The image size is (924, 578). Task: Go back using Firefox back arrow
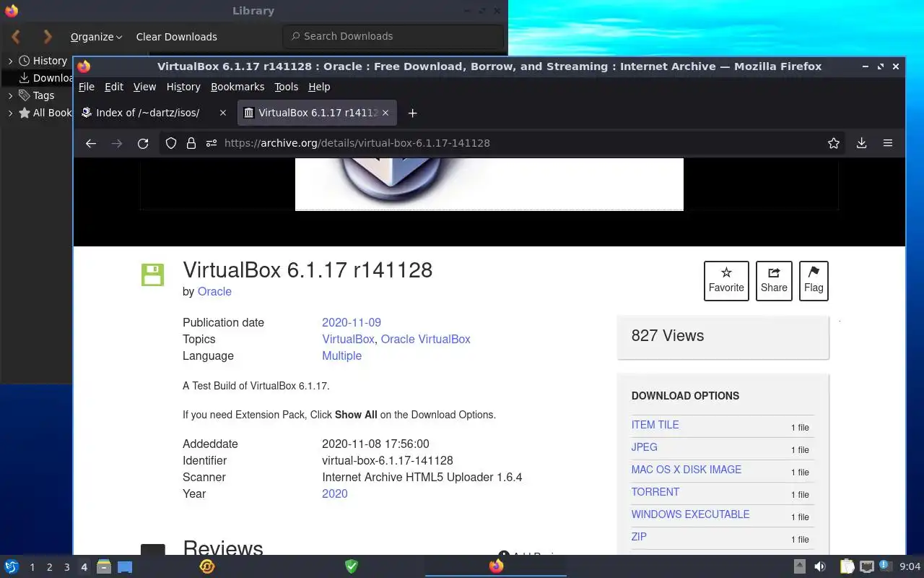[90, 143]
